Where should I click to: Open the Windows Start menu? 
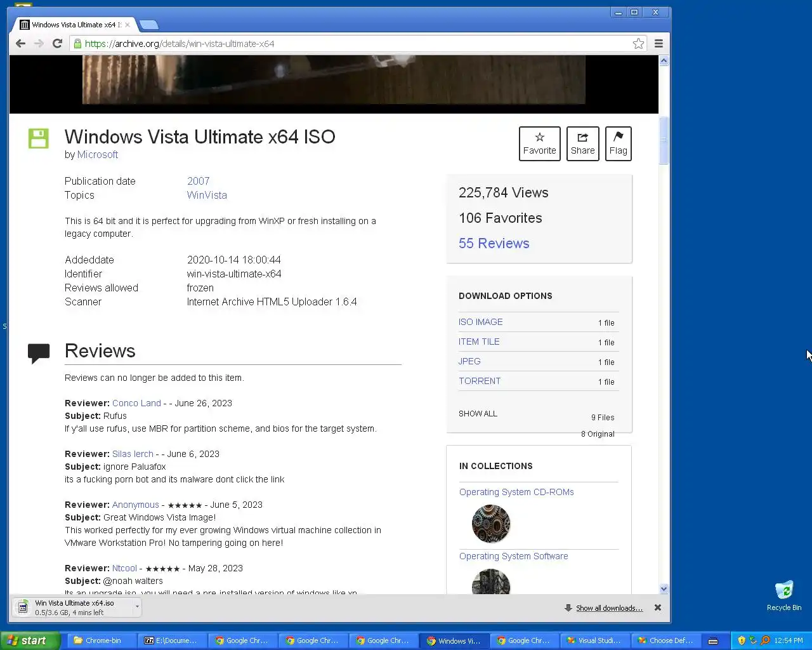click(x=30, y=640)
